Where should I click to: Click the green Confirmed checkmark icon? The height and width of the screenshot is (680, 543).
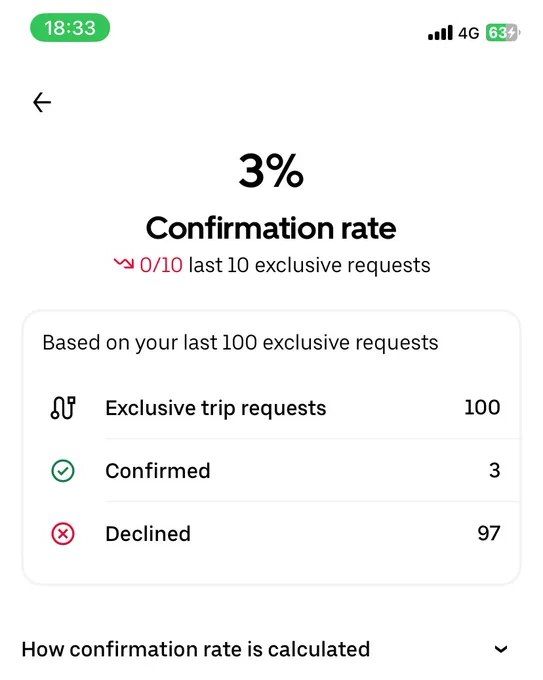point(63,471)
